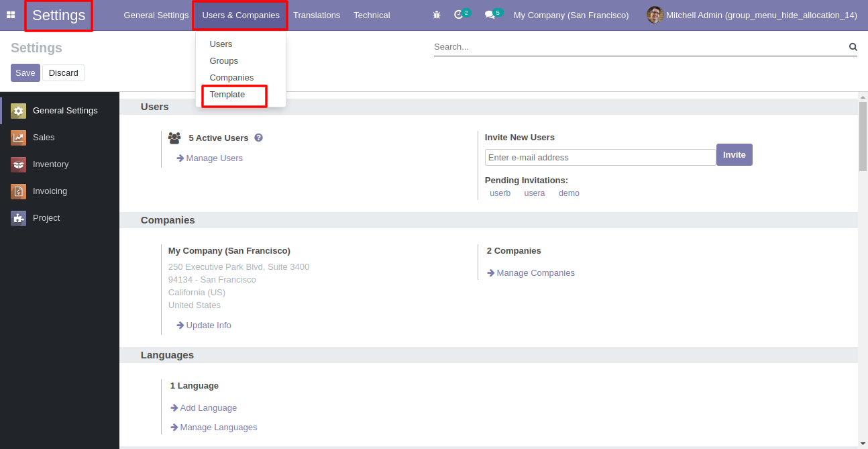Click the Inventory box icon in sidebar
This screenshot has height=449, width=868.
19,164
